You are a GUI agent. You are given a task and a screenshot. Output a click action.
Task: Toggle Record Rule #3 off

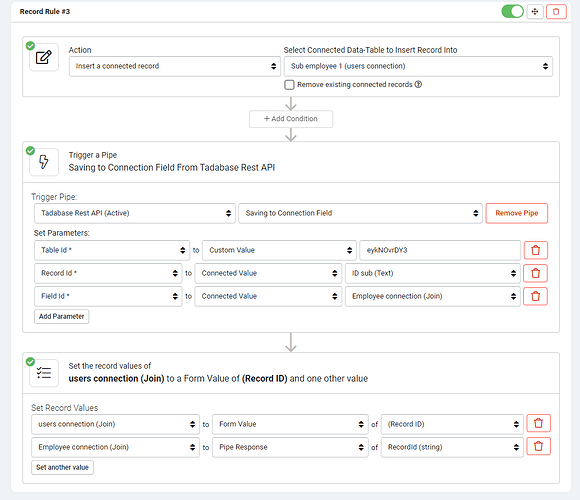pyautogui.click(x=512, y=12)
